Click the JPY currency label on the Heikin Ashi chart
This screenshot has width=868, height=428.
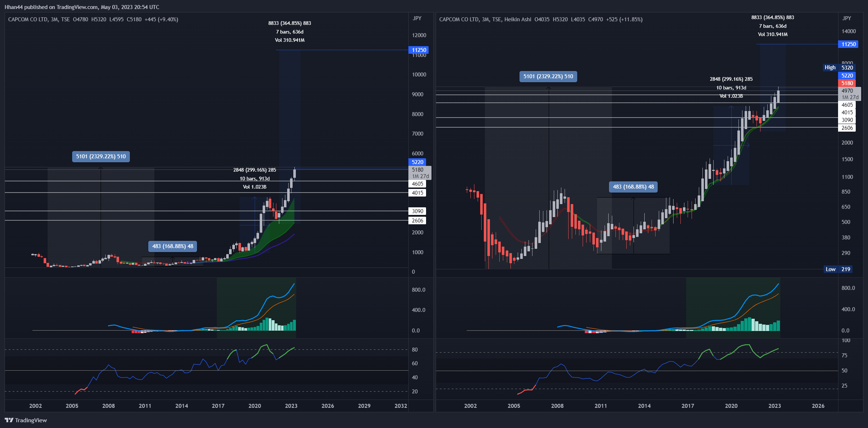click(847, 18)
